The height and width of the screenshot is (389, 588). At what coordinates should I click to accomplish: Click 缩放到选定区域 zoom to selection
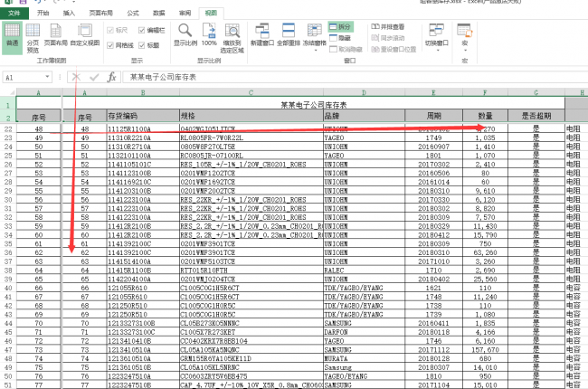click(232, 37)
